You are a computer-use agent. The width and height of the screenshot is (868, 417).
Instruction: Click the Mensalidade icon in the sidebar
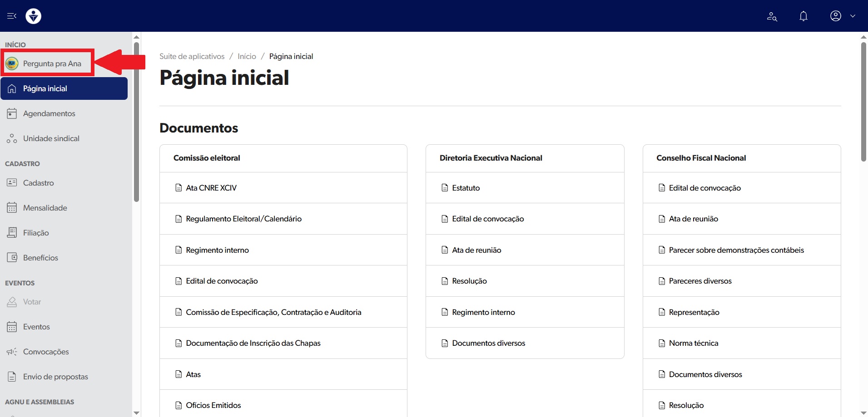point(12,208)
